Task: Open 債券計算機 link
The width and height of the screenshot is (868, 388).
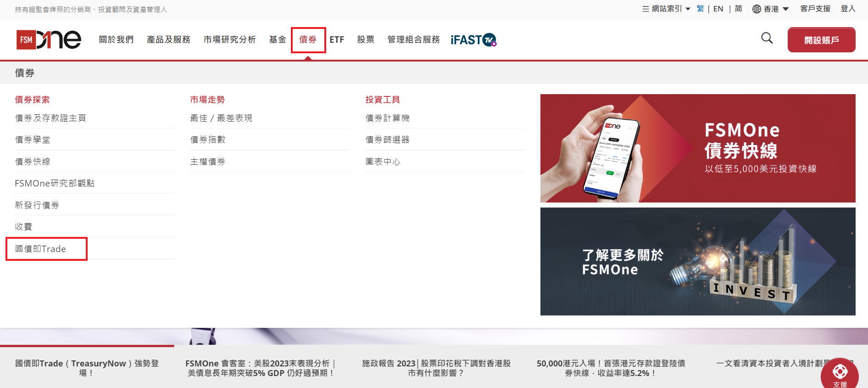Action: pos(388,118)
